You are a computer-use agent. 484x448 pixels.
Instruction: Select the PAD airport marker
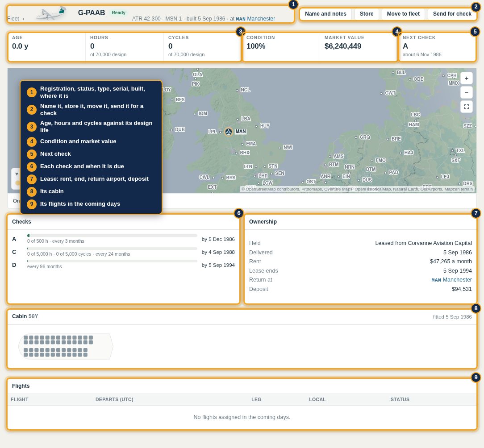coord(385,173)
